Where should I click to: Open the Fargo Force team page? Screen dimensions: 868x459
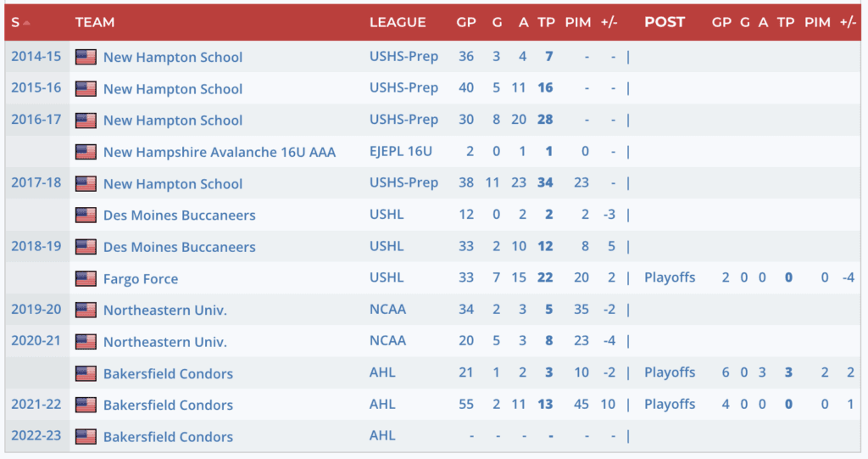141,278
